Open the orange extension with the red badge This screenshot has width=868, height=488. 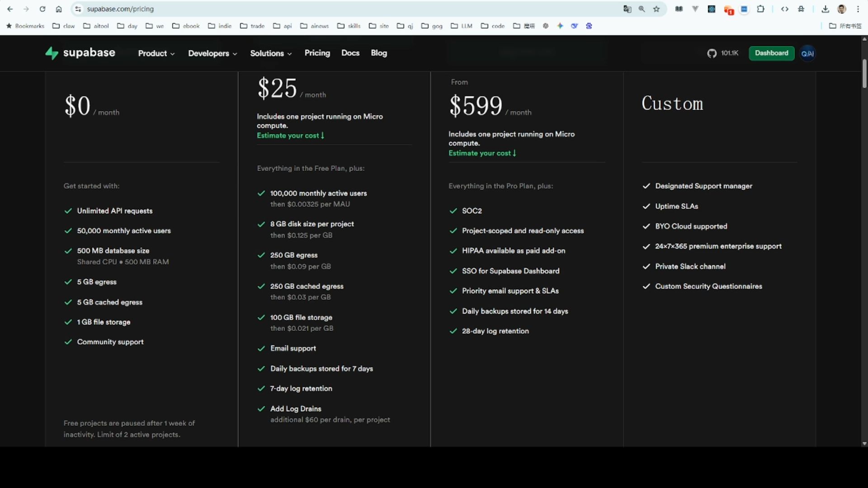click(x=728, y=10)
